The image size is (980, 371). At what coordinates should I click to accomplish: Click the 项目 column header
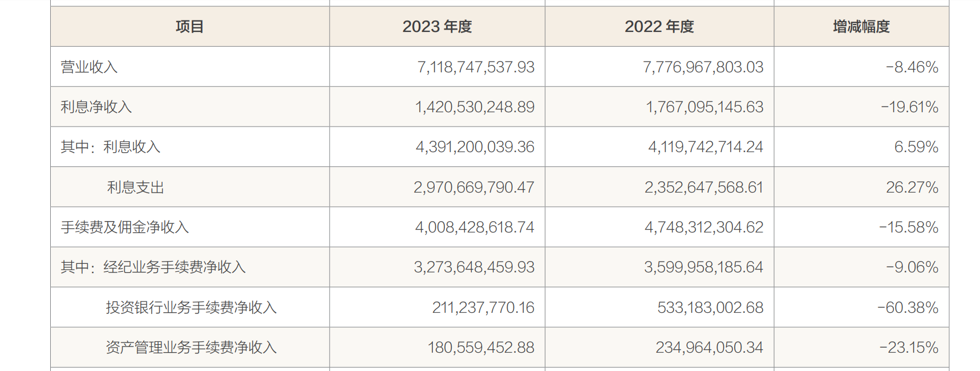point(189,27)
